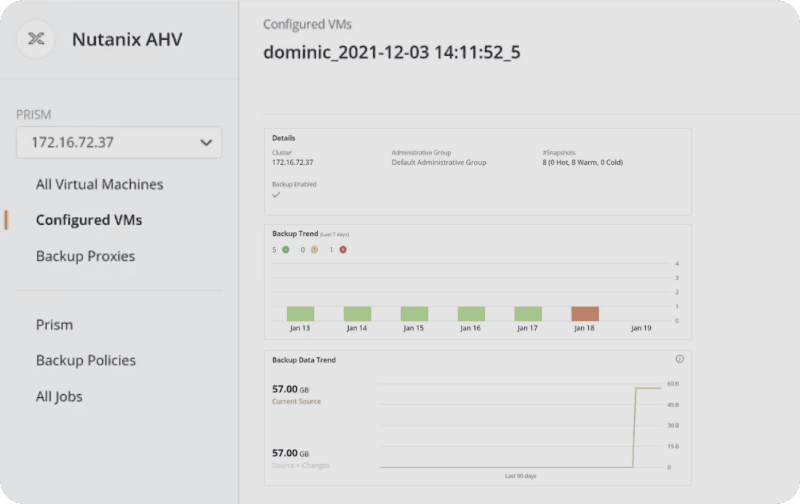
Task: Click the Nutanix AHV logo icon
Action: pos(36,39)
